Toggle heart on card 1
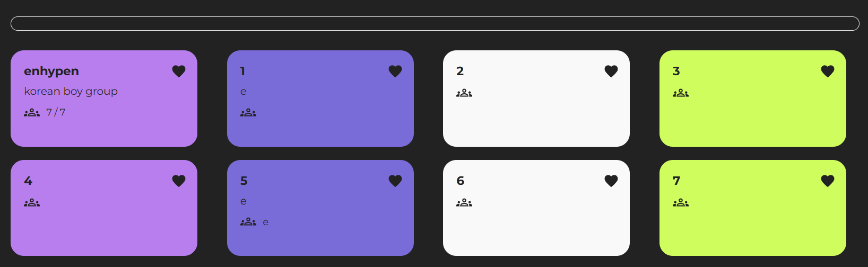The image size is (868, 267). click(x=395, y=71)
